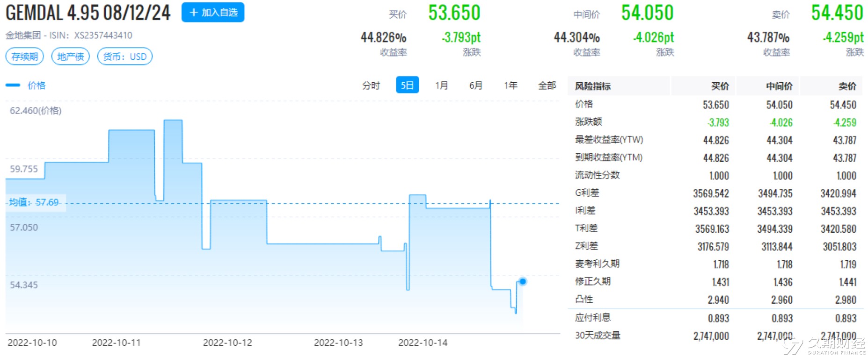Click the 中间价 column header in risk table

pyautogui.click(x=779, y=86)
